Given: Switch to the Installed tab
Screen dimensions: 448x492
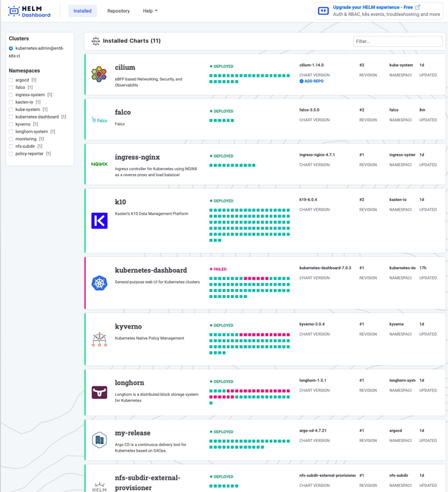Looking at the screenshot, I should (x=83, y=11).
